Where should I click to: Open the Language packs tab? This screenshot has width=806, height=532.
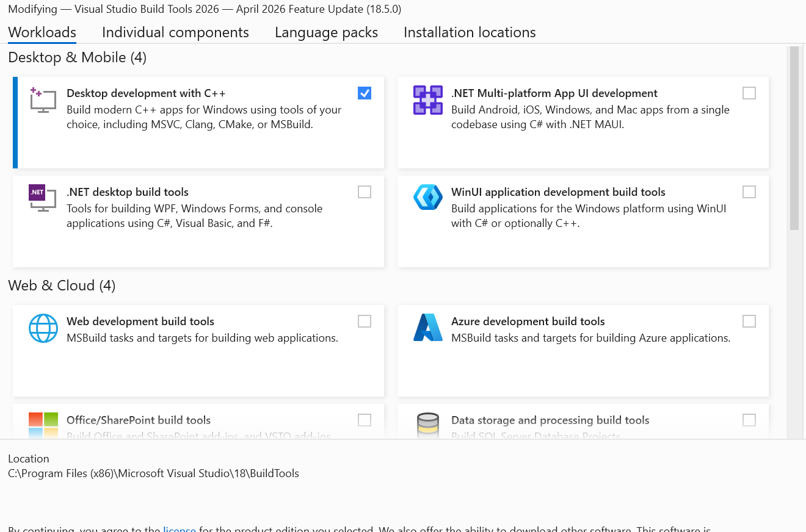tap(326, 32)
